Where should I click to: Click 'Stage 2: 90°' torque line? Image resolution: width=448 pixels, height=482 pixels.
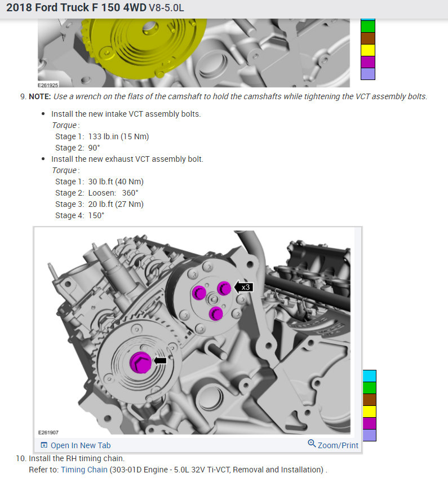(x=77, y=148)
